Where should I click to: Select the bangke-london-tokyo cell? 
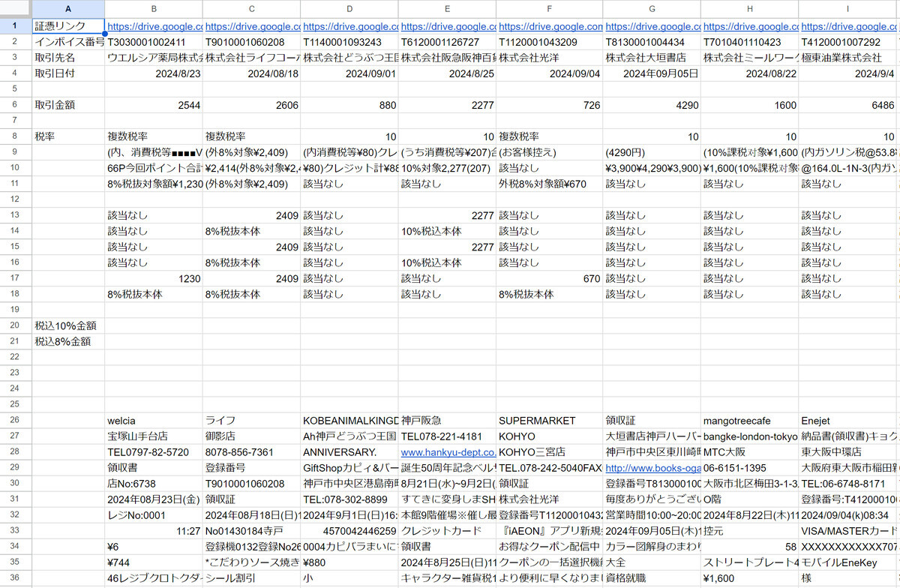[750, 436]
